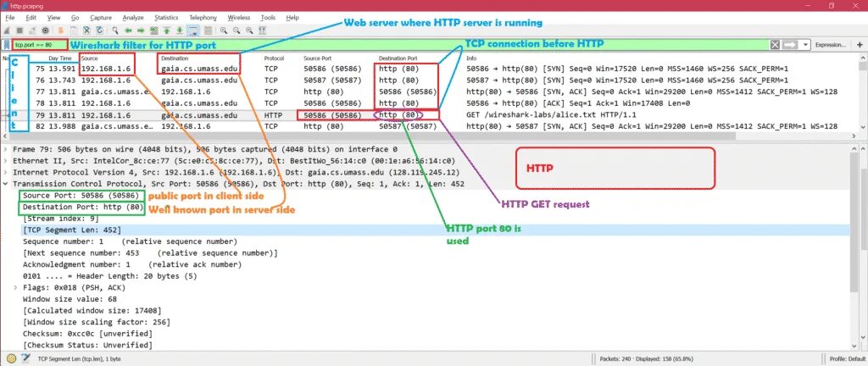This screenshot has height=366, width=868.
Task: Collapse Transmission Control Protocol section
Action: coord(6,184)
